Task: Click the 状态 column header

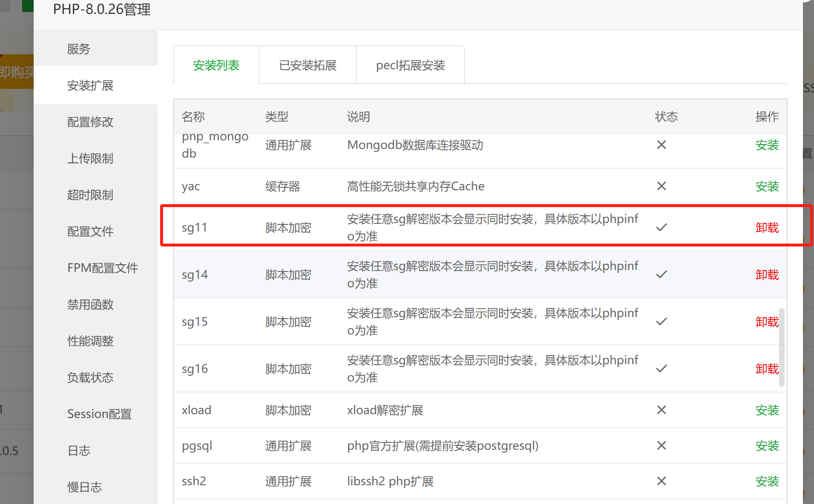Action: click(x=666, y=117)
